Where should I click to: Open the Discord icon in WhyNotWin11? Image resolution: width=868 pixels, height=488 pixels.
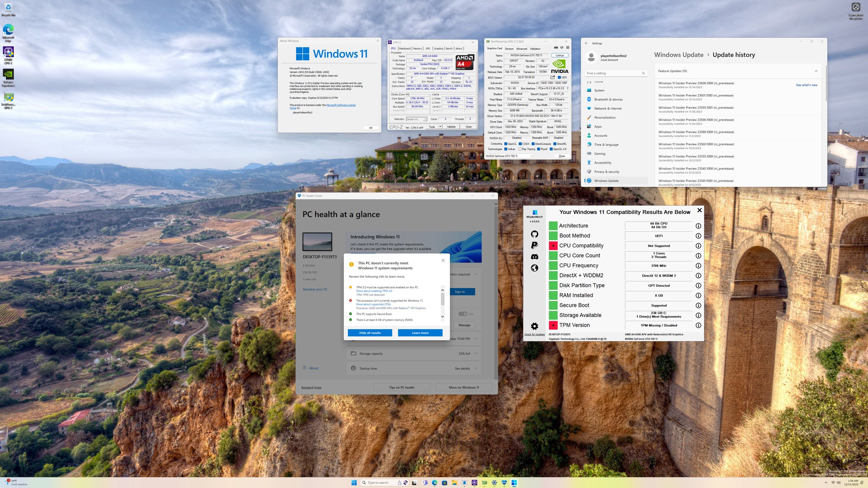click(x=534, y=257)
